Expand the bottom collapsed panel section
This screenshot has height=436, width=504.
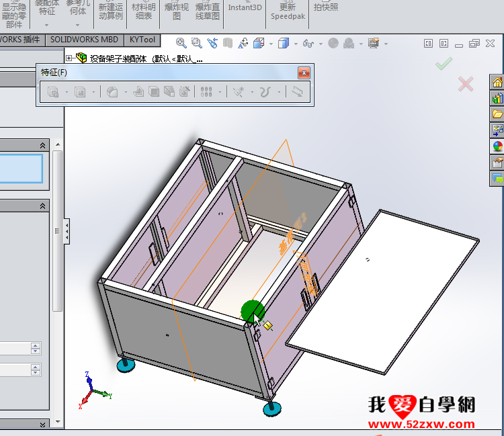43,424
